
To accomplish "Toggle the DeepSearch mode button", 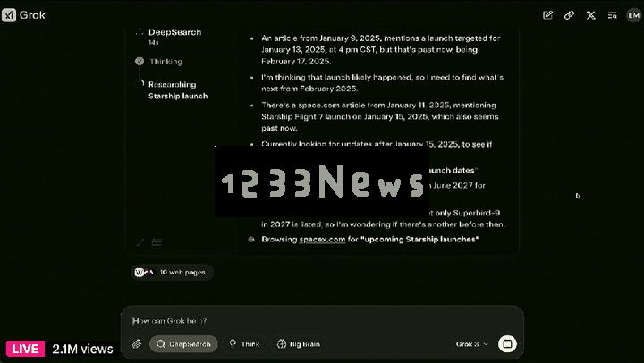I will [183, 344].
